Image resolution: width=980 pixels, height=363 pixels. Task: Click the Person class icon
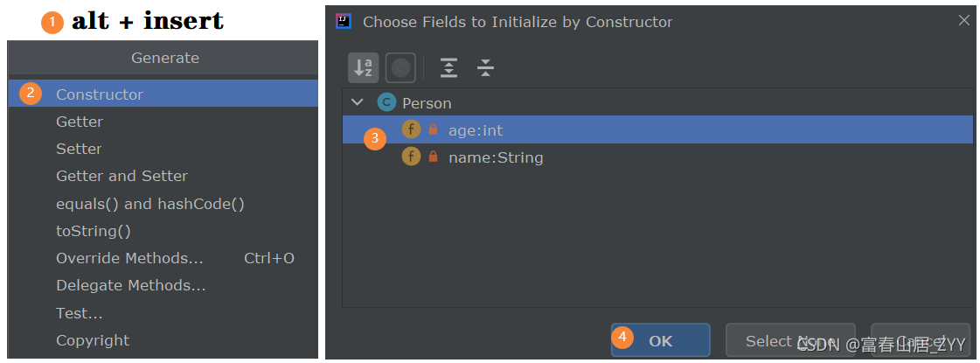point(386,102)
